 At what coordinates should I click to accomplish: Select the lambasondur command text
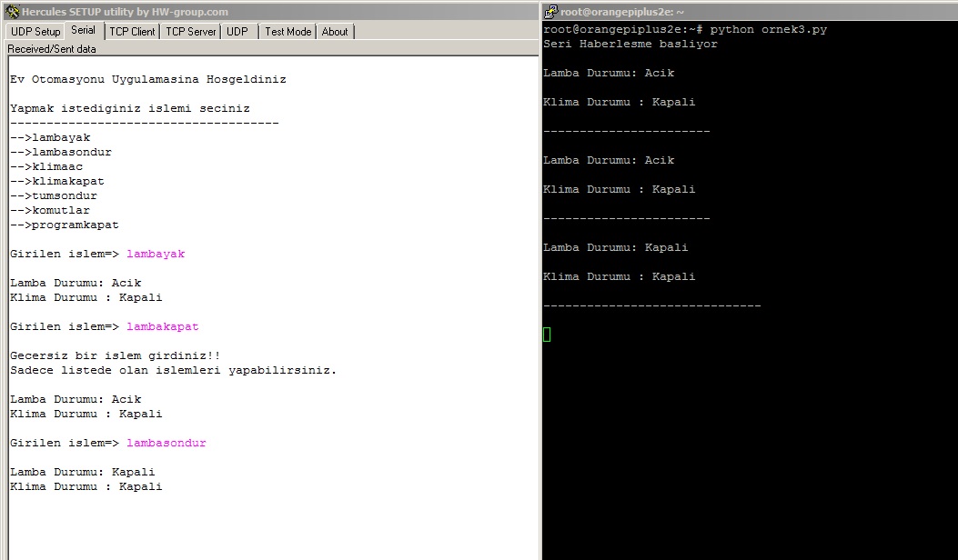166,443
